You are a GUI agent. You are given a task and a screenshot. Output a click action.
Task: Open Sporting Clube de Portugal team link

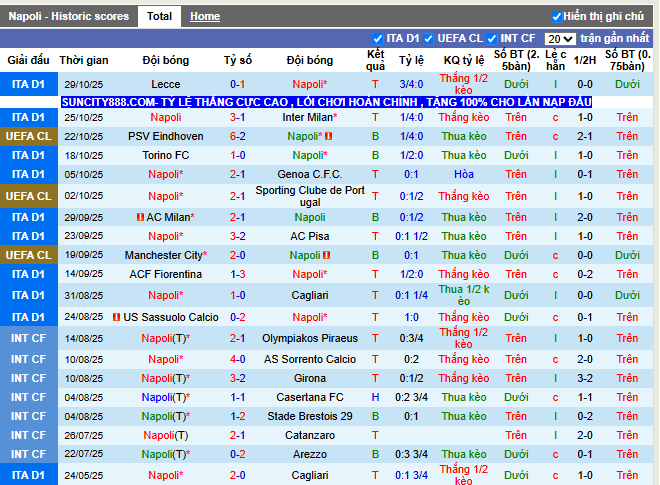(310, 196)
